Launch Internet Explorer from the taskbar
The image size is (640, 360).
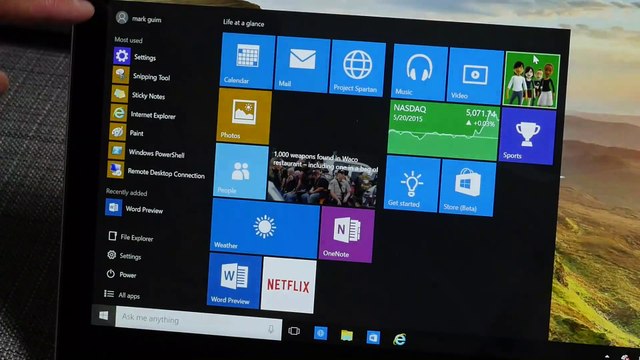[x=399, y=340]
